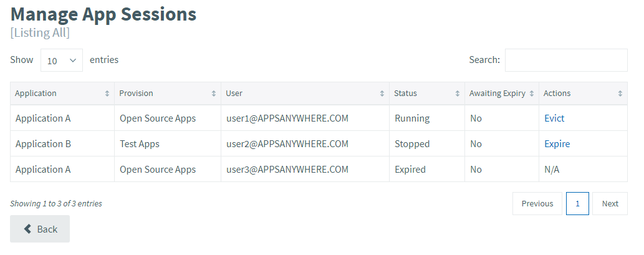Click the Expired status cell for user3
644x255 pixels.
coord(410,170)
